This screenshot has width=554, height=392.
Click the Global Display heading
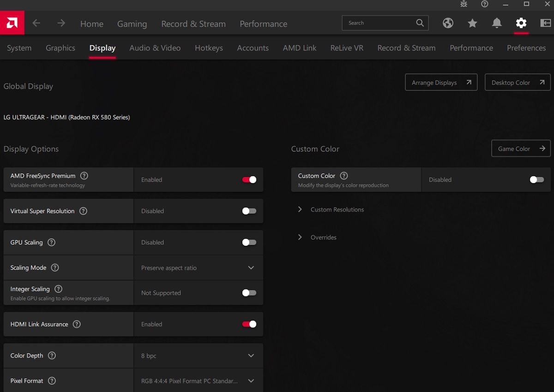pyautogui.click(x=28, y=86)
